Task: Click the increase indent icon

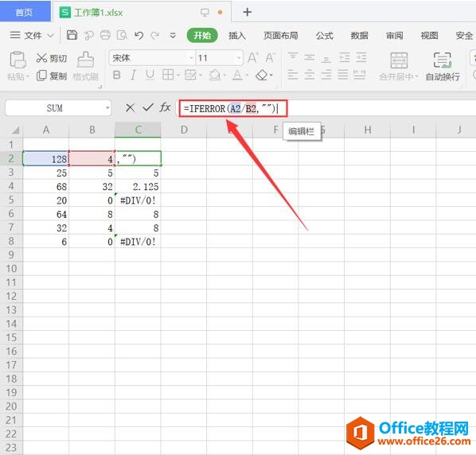Action: pyautogui.click(x=361, y=57)
